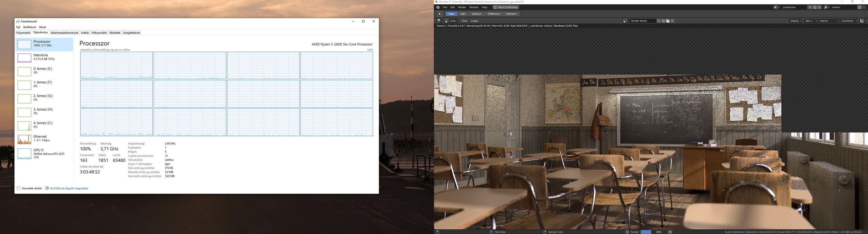The width and height of the screenshot is (868, 234).
Task: Click the Blender logo icon in menu bar
Action: click(x=438, y=7)
